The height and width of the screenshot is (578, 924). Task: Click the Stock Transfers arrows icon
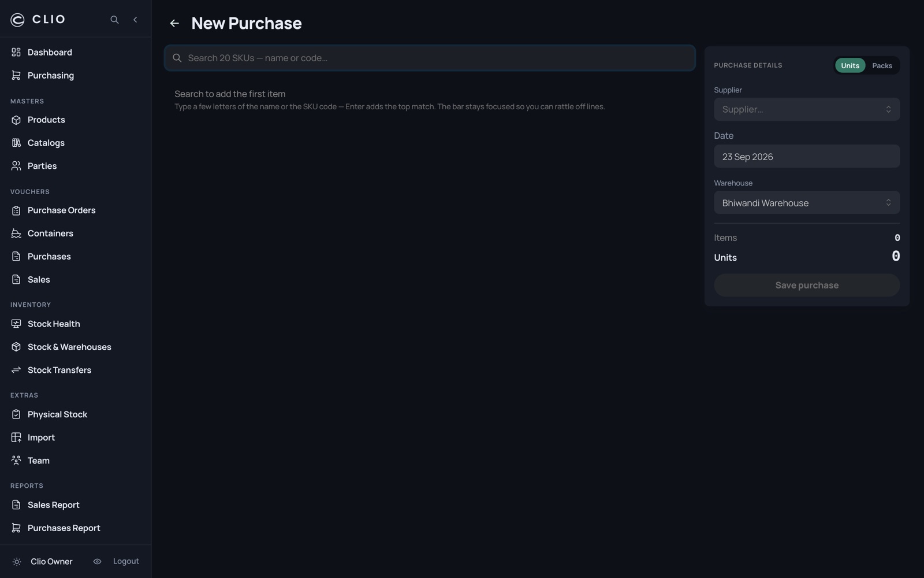tap(16, 370)
